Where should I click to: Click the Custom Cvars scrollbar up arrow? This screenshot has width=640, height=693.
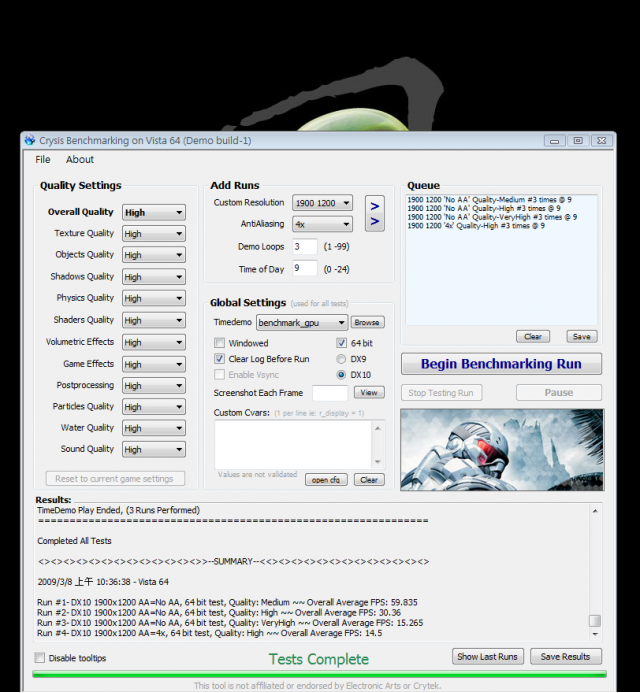[x=378, y=428]
